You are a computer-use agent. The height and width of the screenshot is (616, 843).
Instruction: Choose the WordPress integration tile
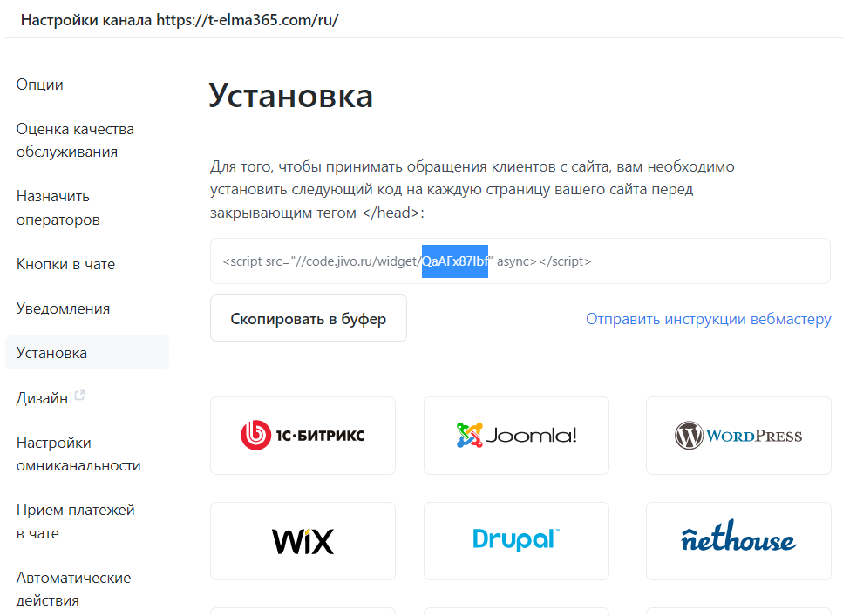[x=738, y=436]
